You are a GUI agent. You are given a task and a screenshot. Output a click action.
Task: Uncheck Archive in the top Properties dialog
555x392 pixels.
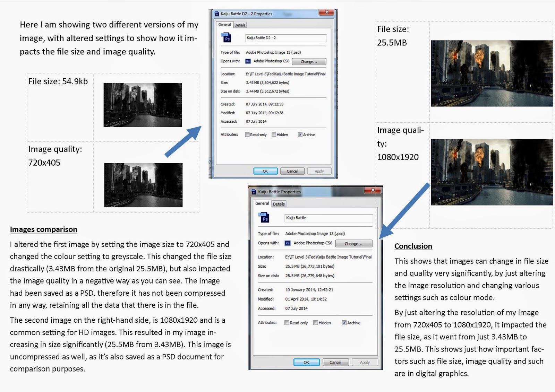click(300, 134)
